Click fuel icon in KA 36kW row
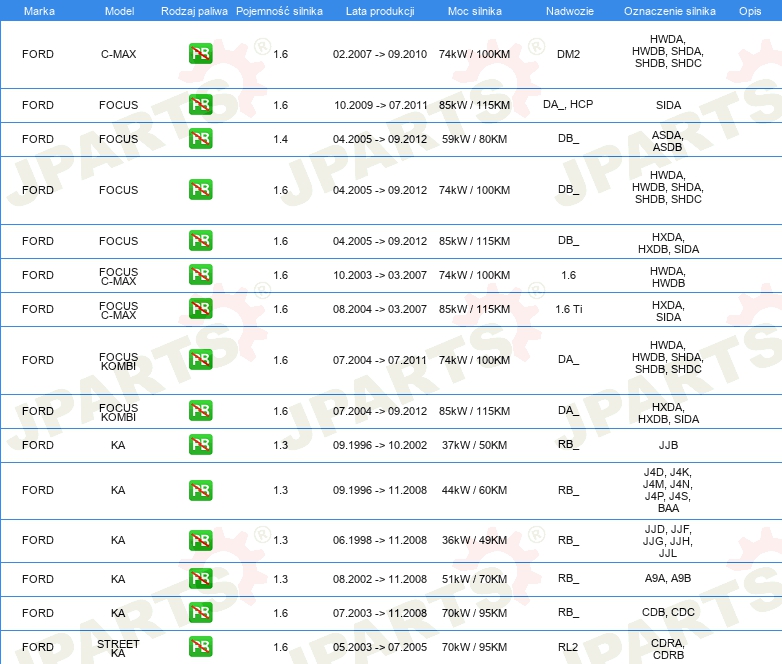 click(x=200, y=540)
